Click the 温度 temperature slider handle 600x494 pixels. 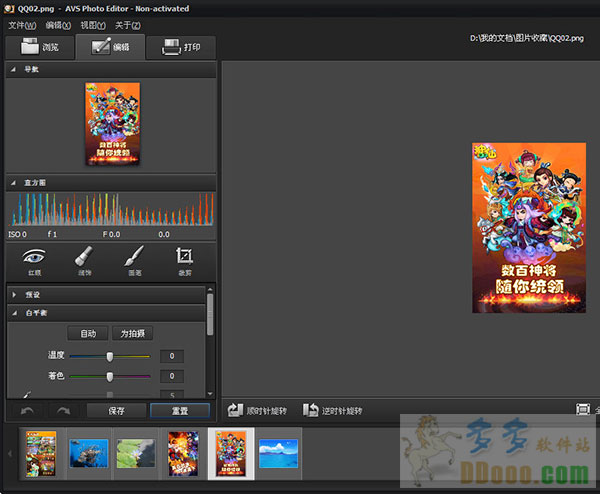[x=110, y=356]
